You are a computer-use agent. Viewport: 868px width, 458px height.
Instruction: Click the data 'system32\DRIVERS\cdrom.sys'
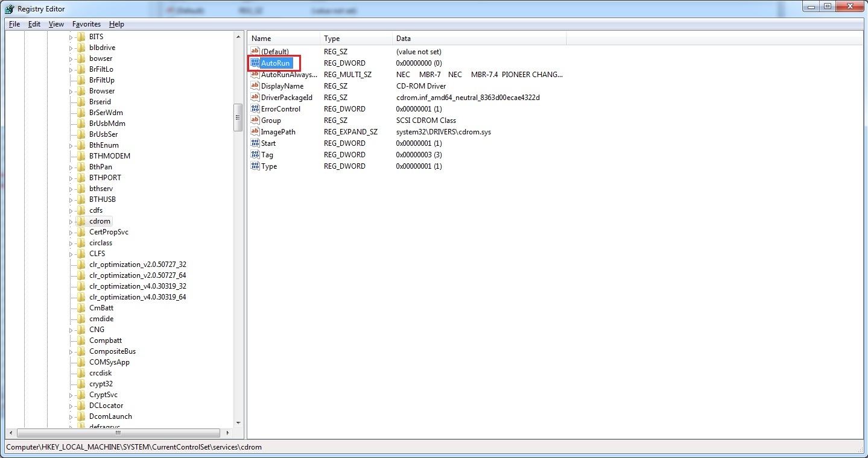443,132
